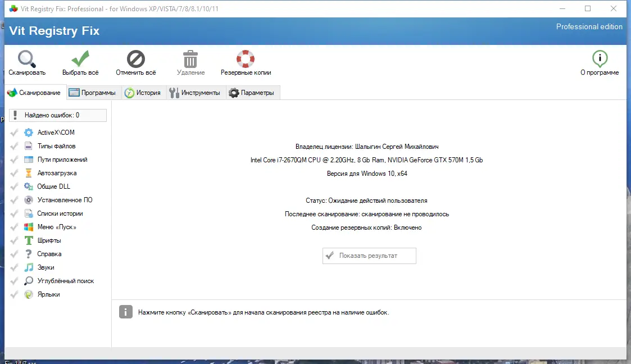631x364 pixels.
Task: Select the Установленное ПО label
Action: coord(65,200)
